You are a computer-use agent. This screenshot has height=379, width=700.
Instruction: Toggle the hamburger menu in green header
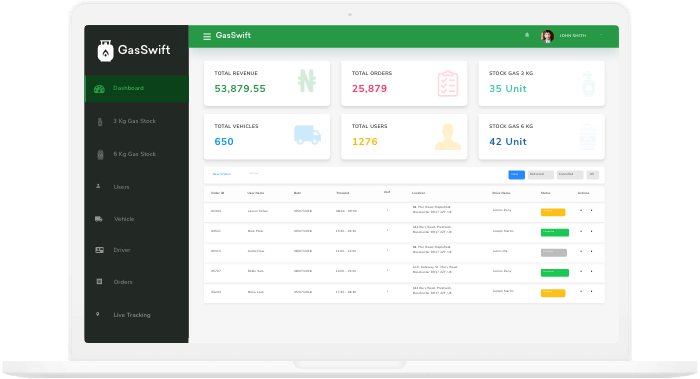click(207, 37)
